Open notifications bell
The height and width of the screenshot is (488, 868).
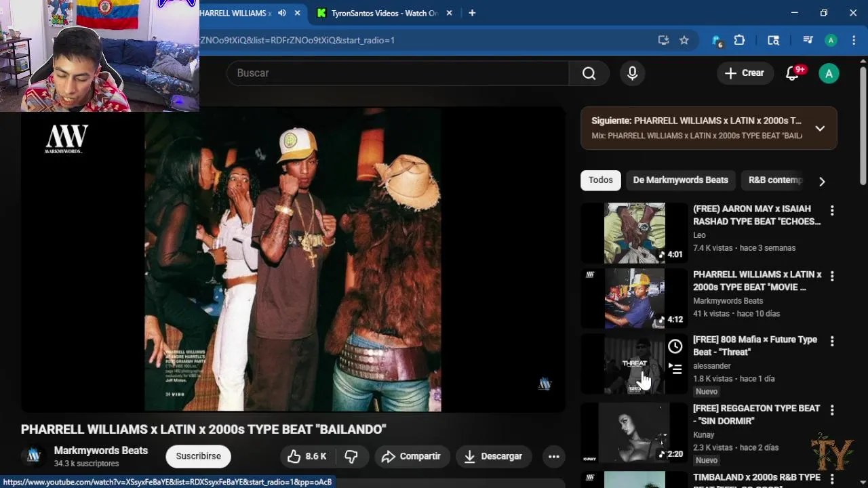pos(792,73)
